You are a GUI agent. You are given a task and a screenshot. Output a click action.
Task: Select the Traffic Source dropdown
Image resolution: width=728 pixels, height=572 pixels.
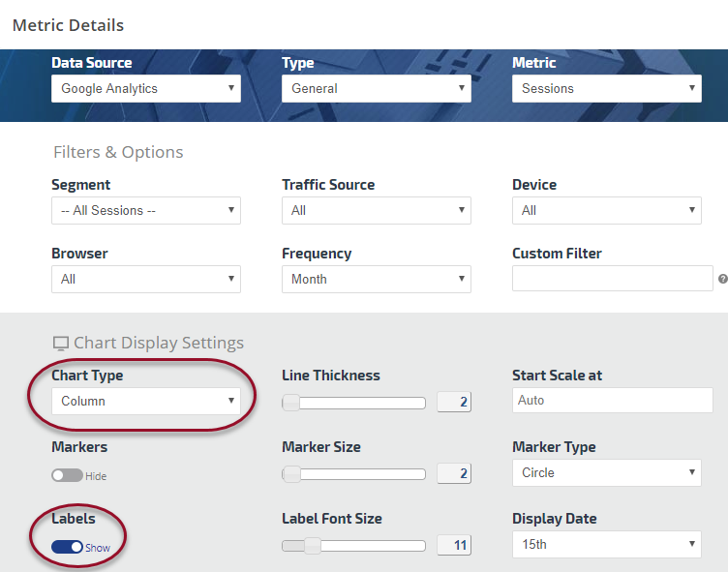tap(376, 210)
